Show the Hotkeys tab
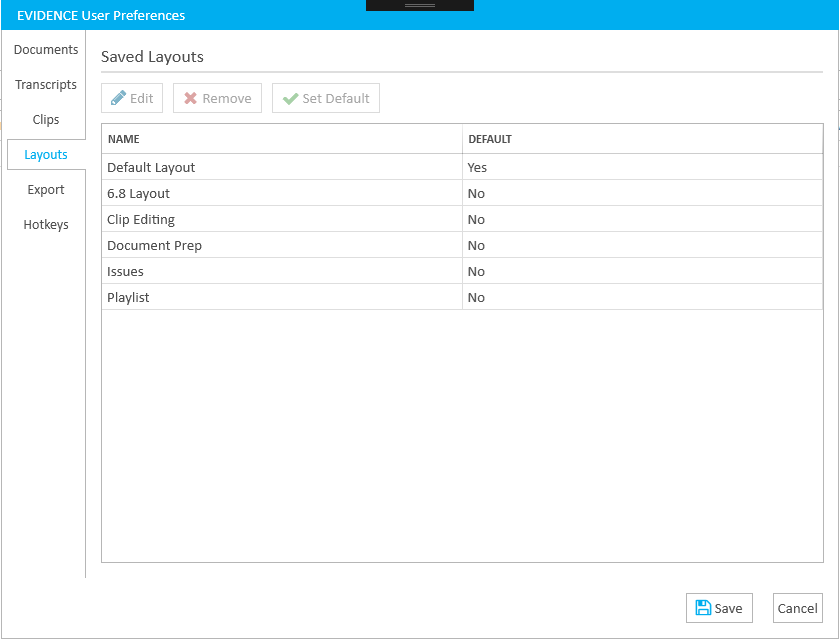 click(x=46, y=225)
